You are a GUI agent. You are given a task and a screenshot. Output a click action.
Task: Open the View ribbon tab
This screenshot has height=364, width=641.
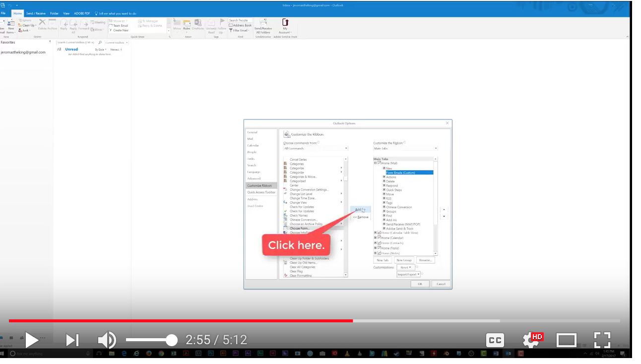pyautogui.click(x=66, y=13)
